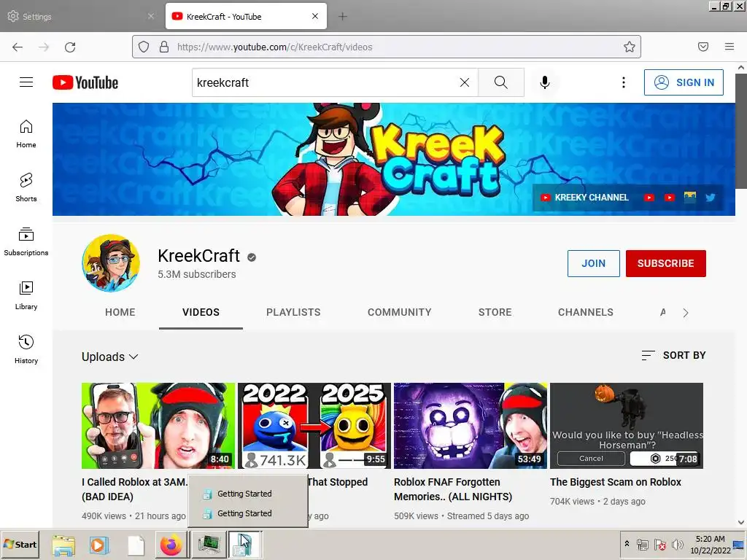Viewport: 747px width, 560px height.
Task: Click browser back arrow
Action: (x=18, y=47)
